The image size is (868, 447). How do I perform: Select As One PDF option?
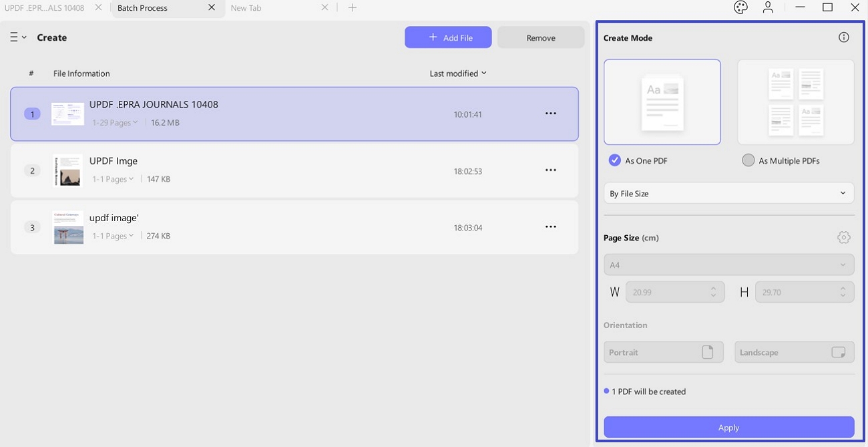click(x=638, y=160)
